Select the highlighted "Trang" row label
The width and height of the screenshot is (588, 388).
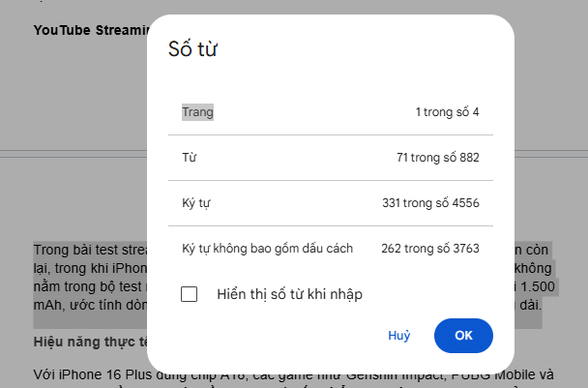click(x=197, y=112)
